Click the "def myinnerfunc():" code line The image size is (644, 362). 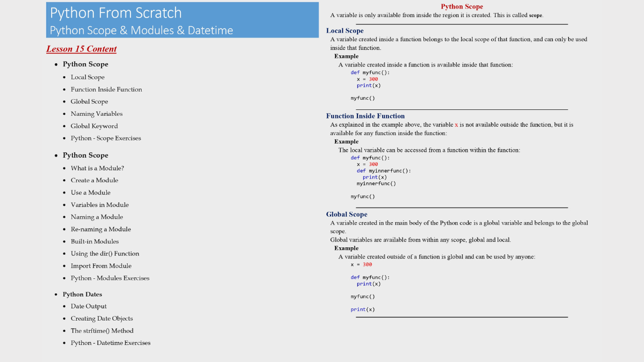[x=384, y=171]
